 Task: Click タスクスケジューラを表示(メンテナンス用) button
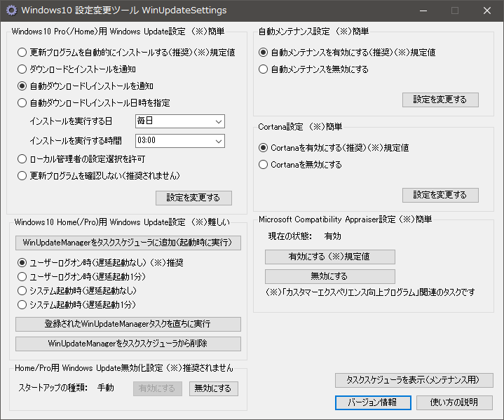pyautogui.click(x=414, y=380)
